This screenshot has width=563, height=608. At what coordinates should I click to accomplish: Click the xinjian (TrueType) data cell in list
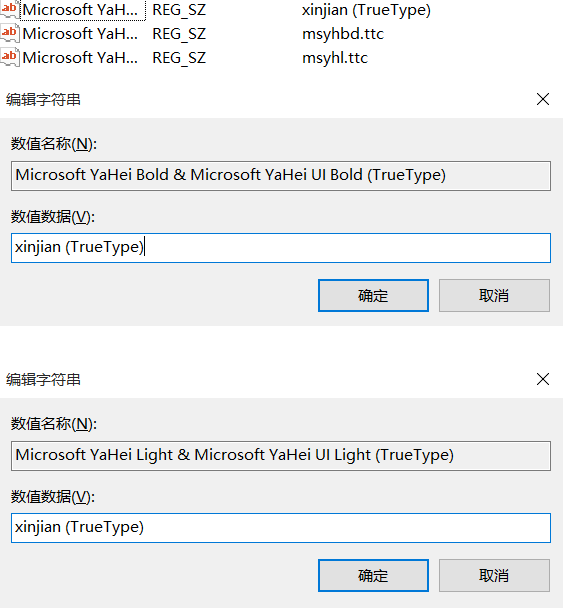366,10
